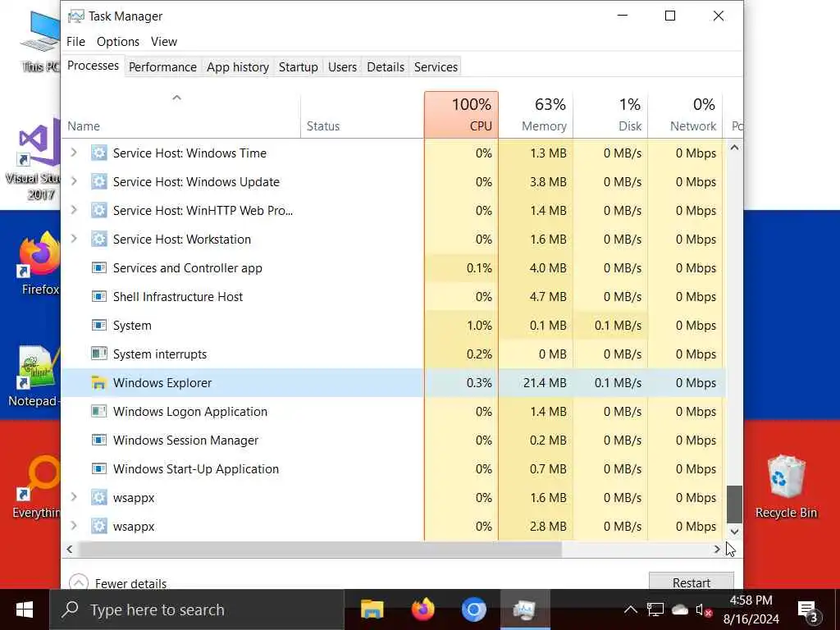Open the Start menu Windows logo
The width and height of the screenshot is (840, 630).
point(25,609)
